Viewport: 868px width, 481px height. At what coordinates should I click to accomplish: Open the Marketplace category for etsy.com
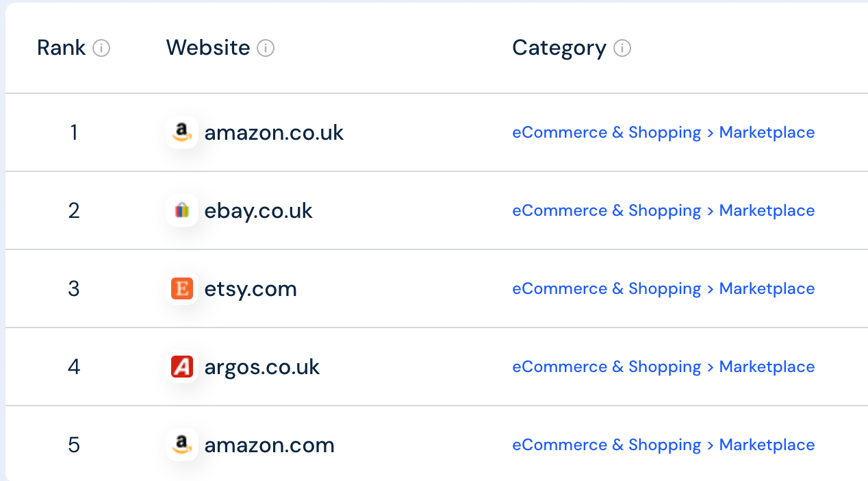[767, 288]
